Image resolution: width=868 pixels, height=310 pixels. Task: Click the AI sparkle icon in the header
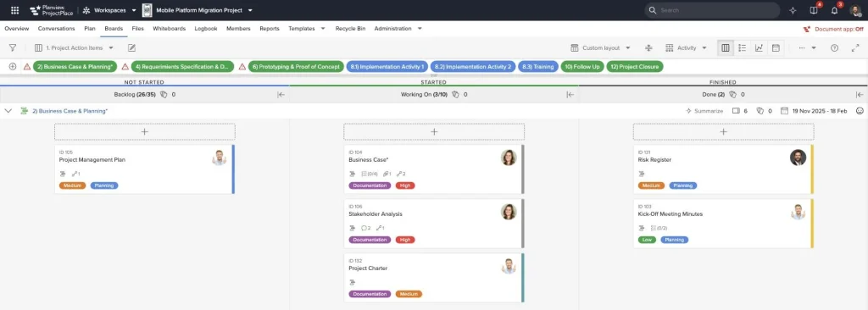(x=793, y=10)
